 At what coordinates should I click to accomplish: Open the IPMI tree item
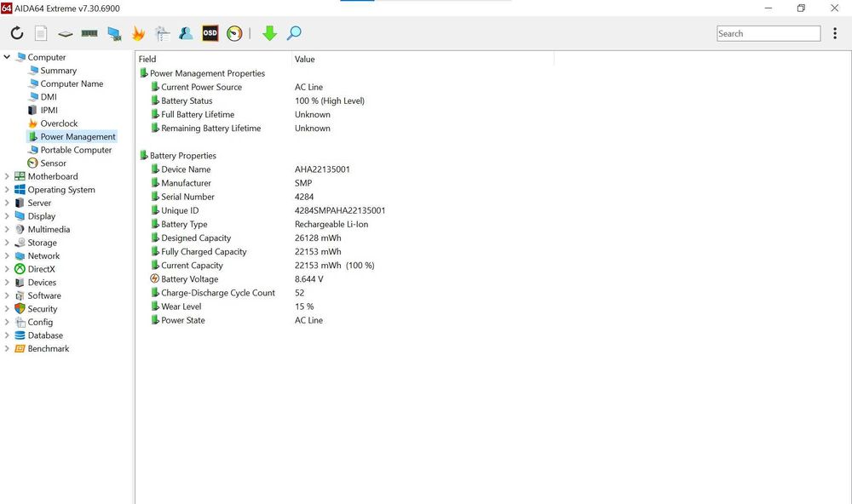(x=49, y=111)
